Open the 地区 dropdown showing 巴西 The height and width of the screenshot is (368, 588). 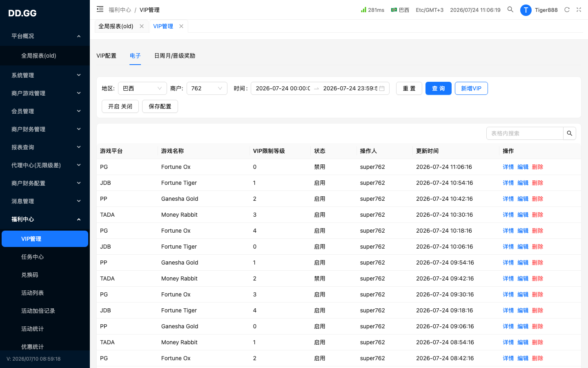pyautogui.click(x=143, y=88)
